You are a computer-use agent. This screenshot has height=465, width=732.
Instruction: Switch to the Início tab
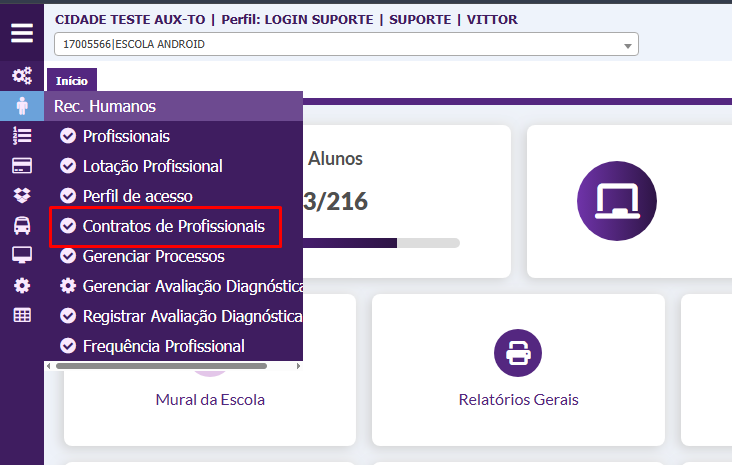click(71, 81)
